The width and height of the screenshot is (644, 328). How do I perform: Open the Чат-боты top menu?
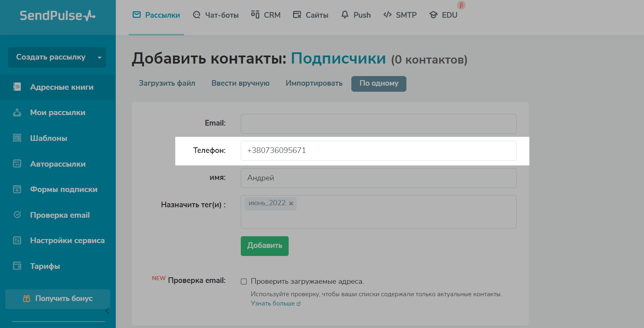216,15
